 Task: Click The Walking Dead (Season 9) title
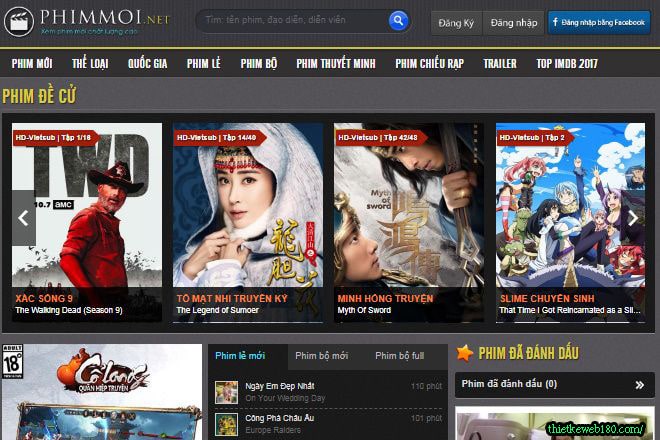[x=69, y=310]
